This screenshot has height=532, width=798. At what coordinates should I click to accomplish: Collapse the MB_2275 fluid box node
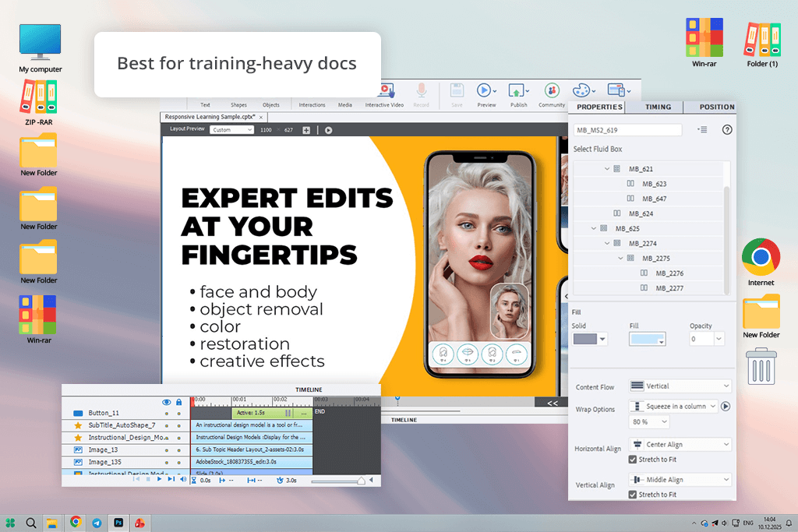620,259
